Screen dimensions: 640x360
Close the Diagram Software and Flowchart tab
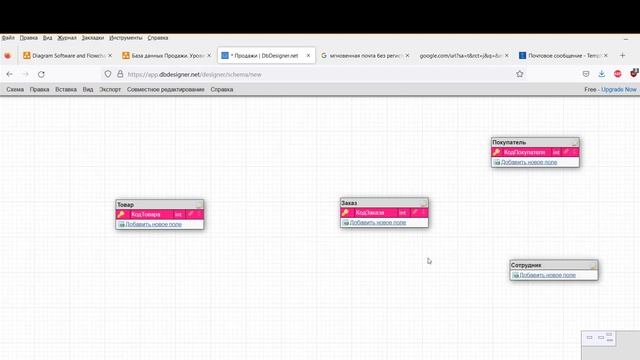click(x=110, y=55)
